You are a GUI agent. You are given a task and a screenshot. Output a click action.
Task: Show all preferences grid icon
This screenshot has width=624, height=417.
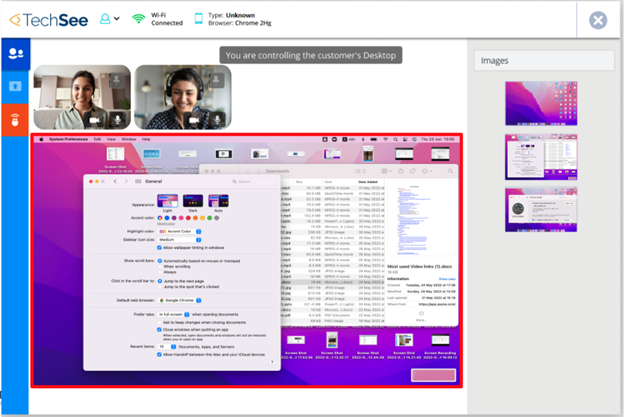tap(138, 181)
